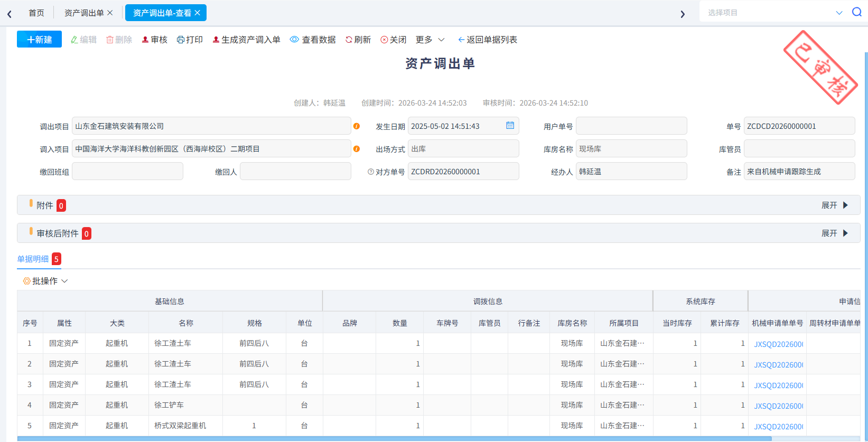Click the search magnifier icon
868x442 pixels.
(857, 12)
